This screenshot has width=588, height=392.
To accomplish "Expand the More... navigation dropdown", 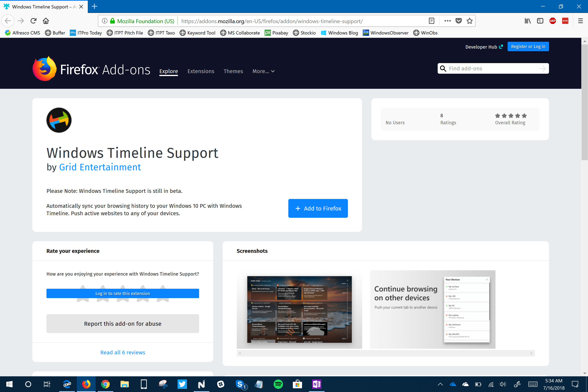I will coord(263,71).
